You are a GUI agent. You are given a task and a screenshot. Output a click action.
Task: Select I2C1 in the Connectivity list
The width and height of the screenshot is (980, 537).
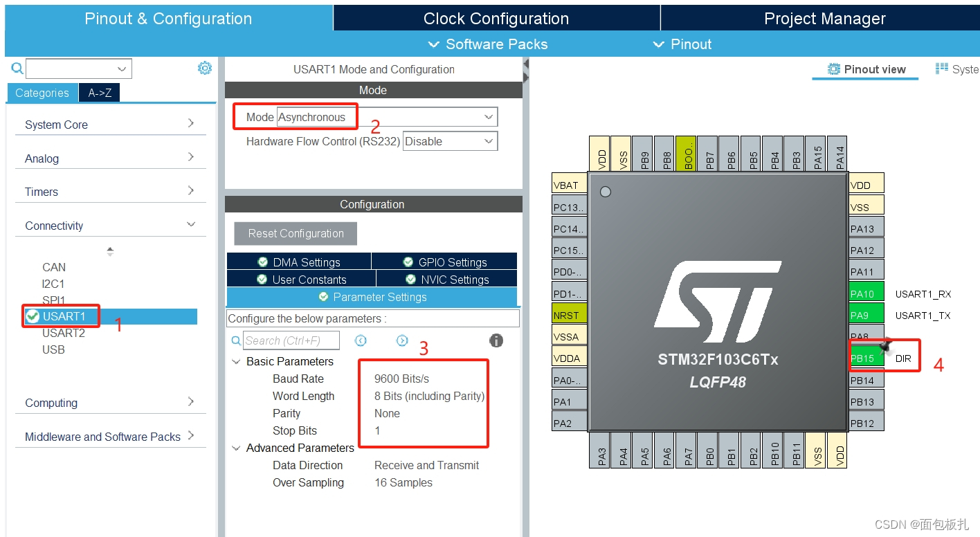tap(53, 284)
